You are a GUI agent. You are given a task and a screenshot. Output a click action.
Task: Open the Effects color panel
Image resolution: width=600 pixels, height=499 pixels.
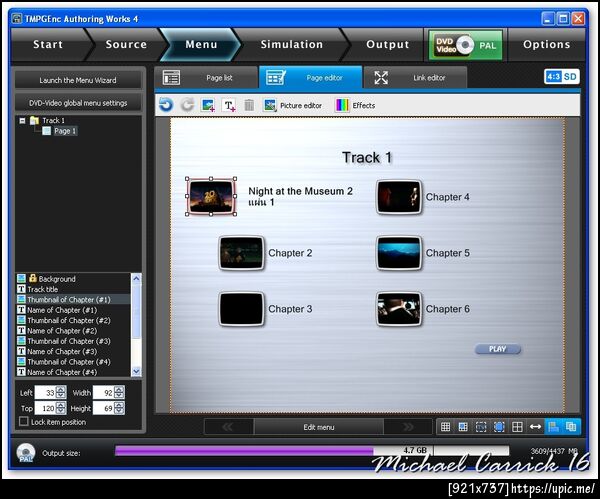click(x=355, y=105)
